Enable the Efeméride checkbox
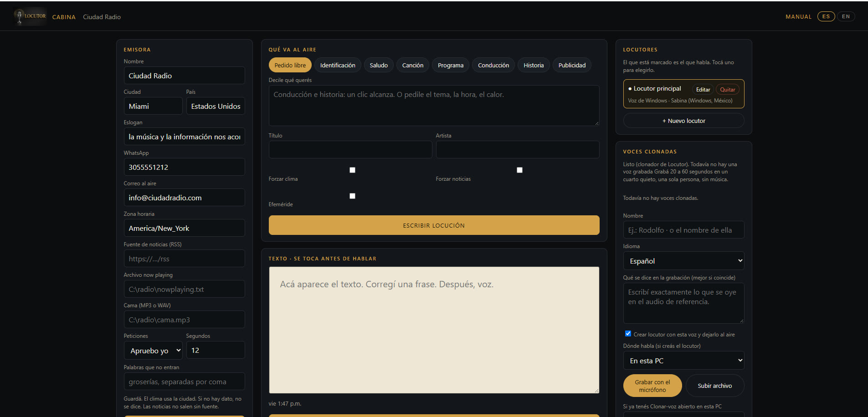Image resolution: width=868 pixels, height=417 pixels. pos(352,196)
